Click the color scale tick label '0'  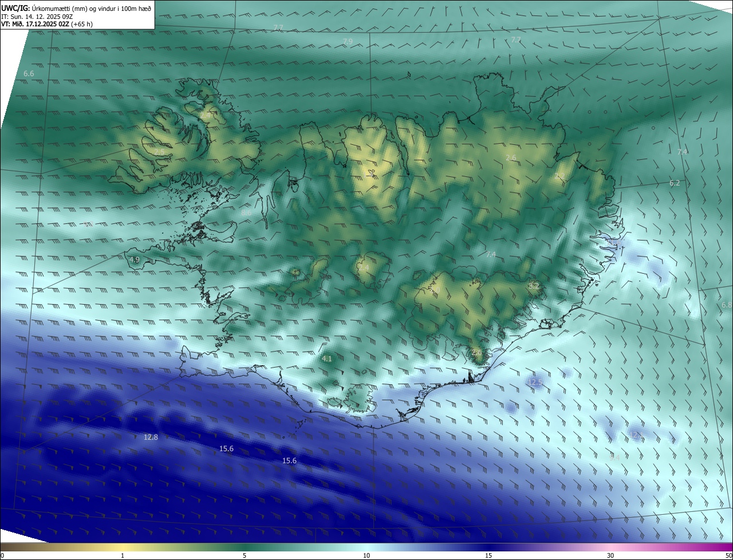[x=2, y=555]
